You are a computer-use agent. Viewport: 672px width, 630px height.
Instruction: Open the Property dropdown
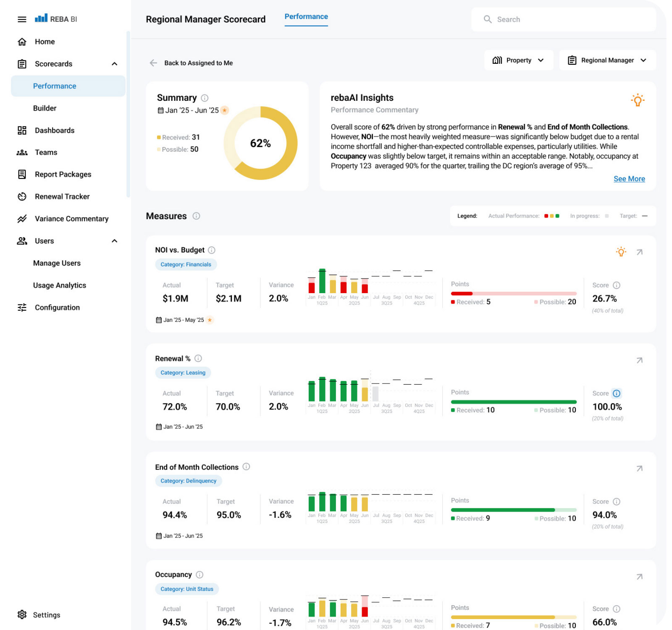tap(519, 60)
